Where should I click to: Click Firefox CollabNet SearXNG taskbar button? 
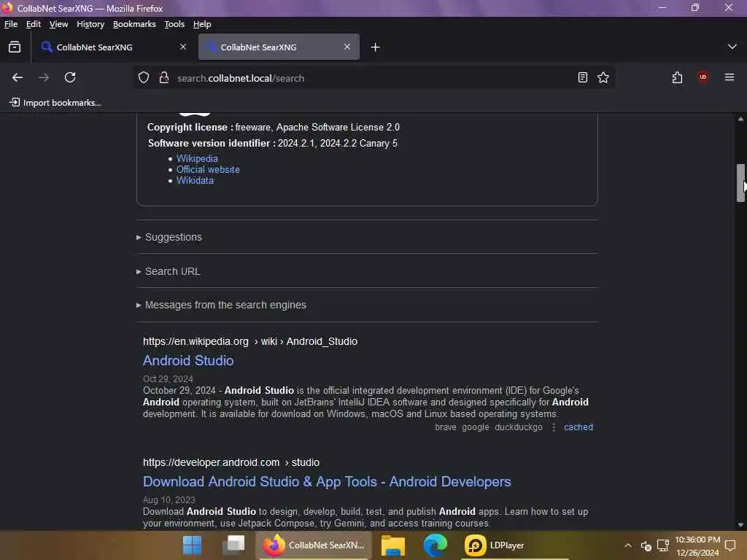point(314,545)
